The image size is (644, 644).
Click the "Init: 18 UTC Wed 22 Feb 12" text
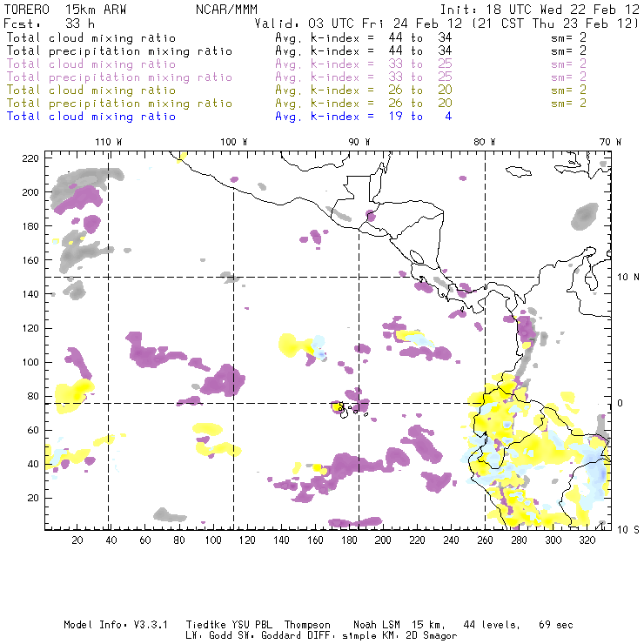(x=540, y=10)
